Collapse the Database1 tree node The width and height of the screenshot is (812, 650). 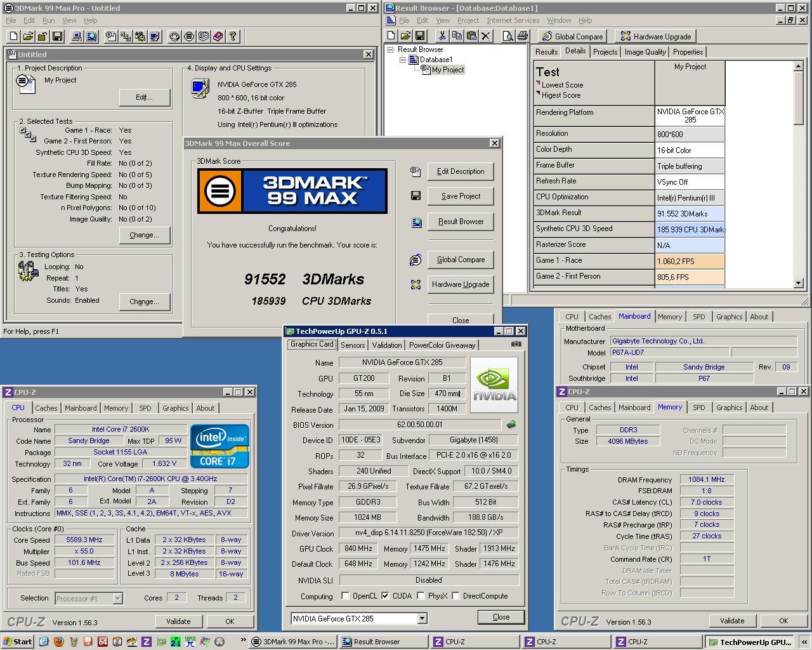click(x=402, y=60)
